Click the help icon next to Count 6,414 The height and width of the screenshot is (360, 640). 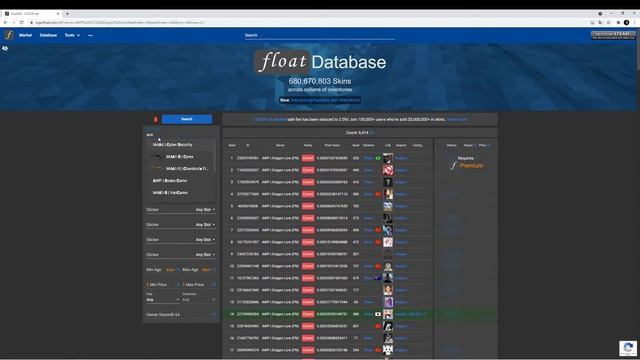click(x=372, y=133)
